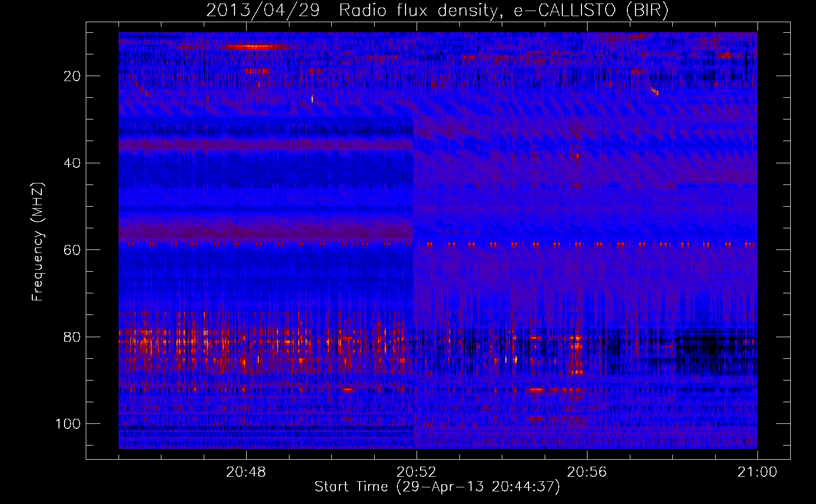Click the 80 MHz frequency tick label
This screenshot has width=816, height=504.
pos(73,337)
